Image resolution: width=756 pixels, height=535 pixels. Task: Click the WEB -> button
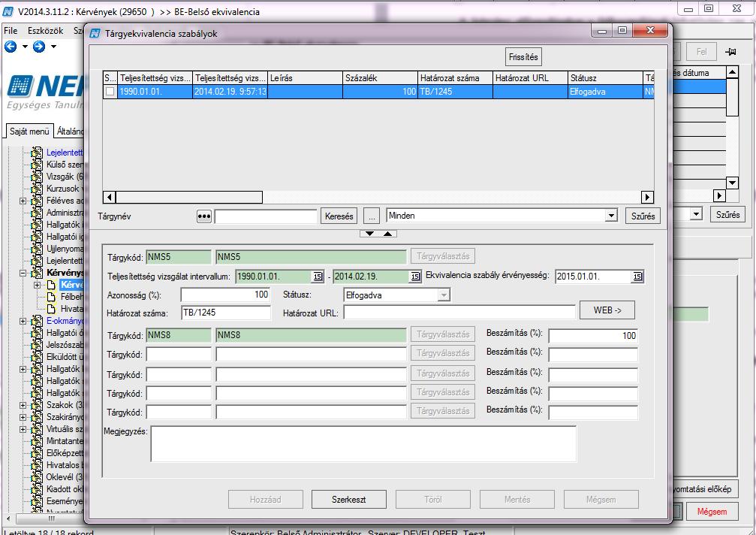coord(607,310)
